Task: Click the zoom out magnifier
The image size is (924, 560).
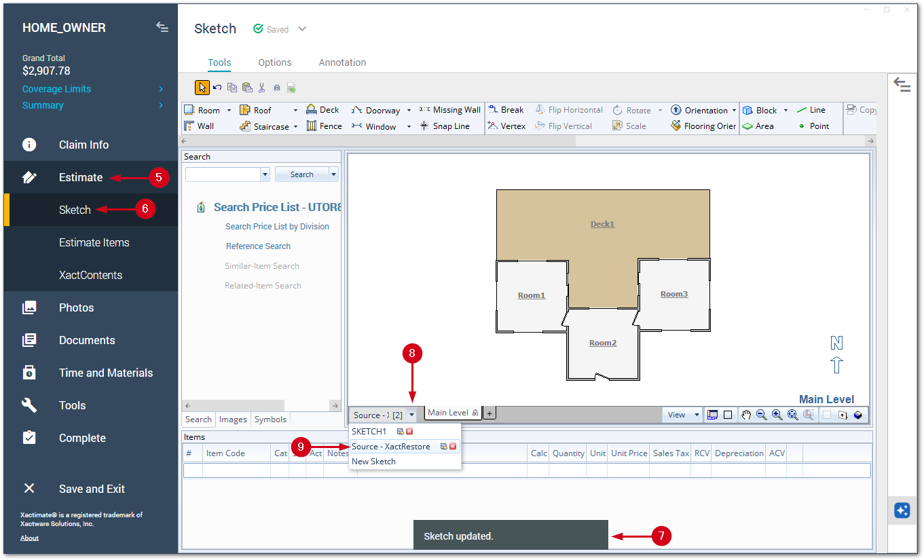Action: tap(762, 415)
